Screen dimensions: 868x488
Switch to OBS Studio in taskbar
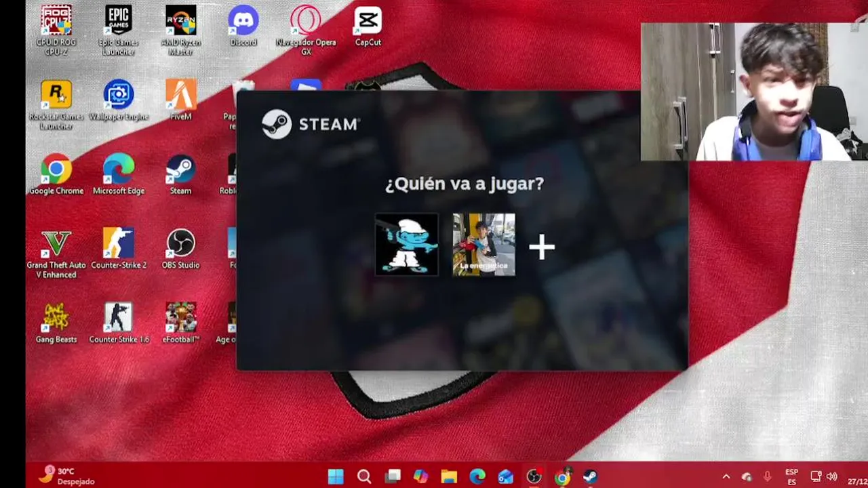[x=534, y=476]
